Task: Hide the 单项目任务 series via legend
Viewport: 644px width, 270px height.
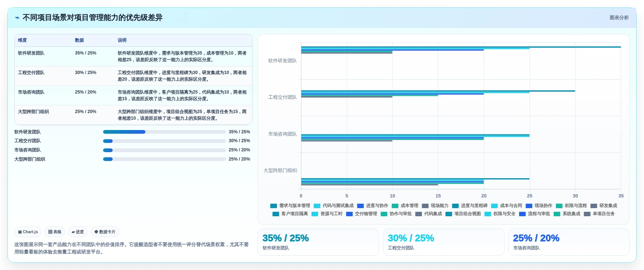Action: pyautogui.click(x=599, y=214)
